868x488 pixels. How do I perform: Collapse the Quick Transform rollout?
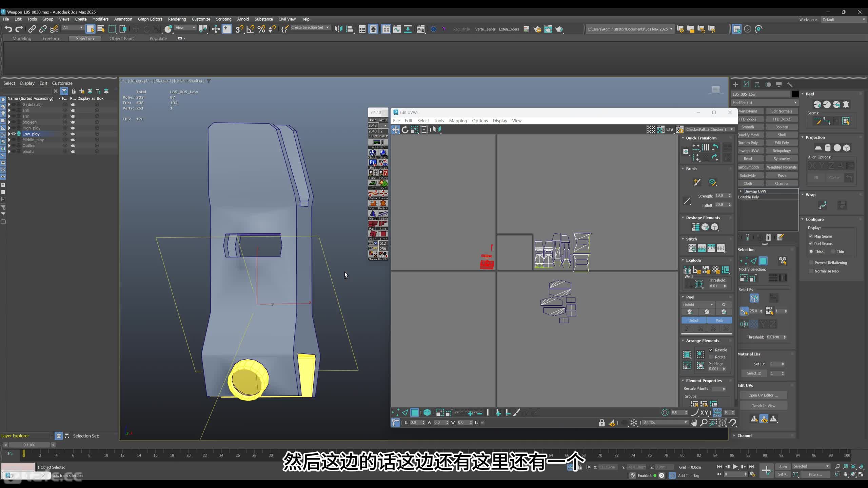tap(683, 138)
